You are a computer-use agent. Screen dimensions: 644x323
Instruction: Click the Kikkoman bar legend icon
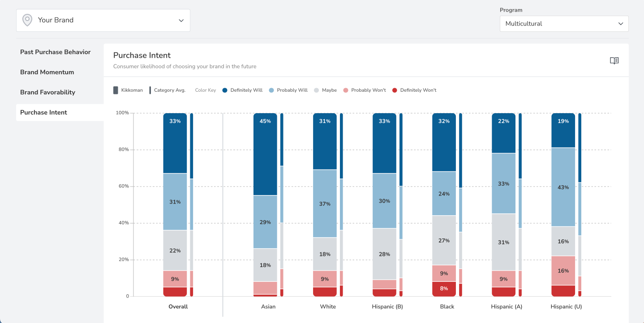coord(116,90)
